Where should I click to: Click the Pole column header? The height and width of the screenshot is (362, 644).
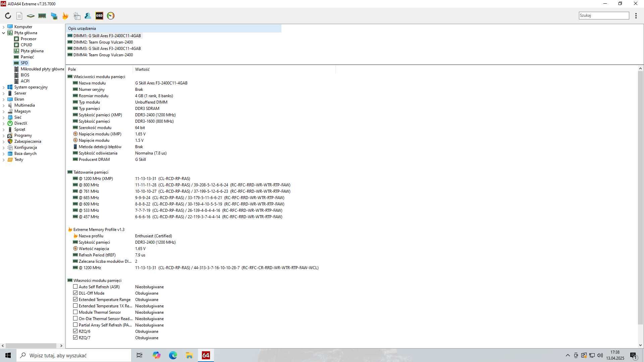point(99,69)
